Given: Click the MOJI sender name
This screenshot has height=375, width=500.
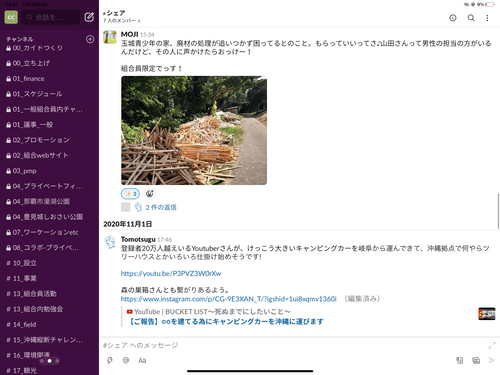Looking at the screenshot, I should point(129,34).
